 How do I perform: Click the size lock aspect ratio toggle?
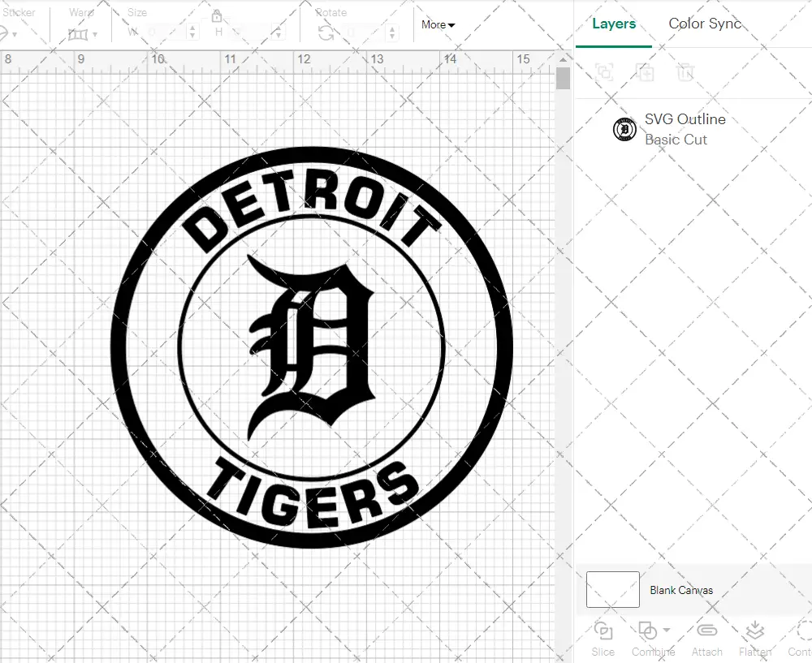pyautogui.click(x=217, y=16)
